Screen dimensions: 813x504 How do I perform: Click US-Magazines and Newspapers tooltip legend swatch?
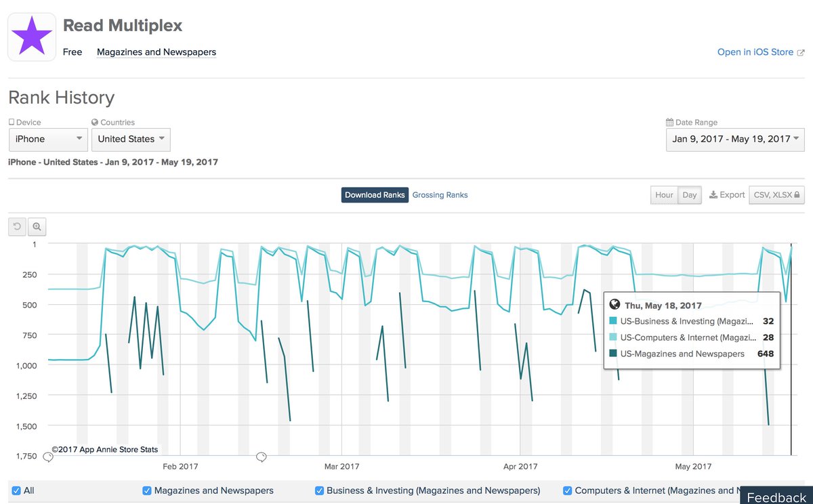point(613,354)
